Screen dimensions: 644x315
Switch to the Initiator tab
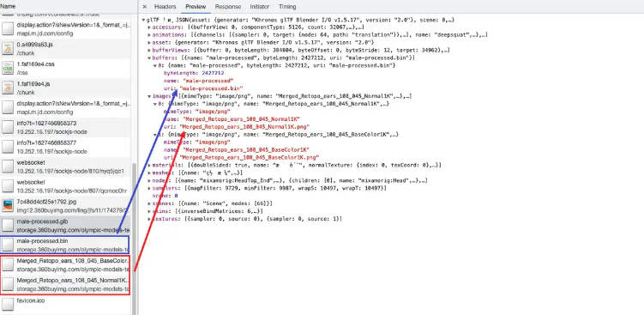[x=260, y=7]
